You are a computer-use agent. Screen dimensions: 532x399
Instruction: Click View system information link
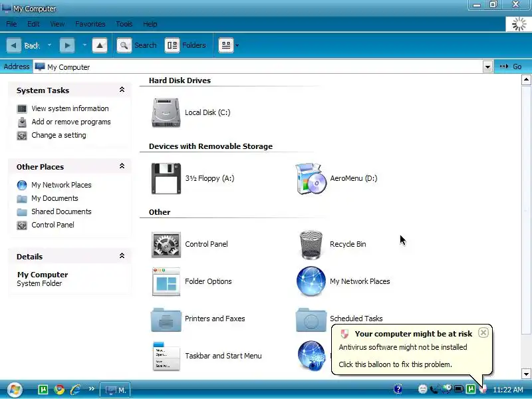[x=70, y=108]
